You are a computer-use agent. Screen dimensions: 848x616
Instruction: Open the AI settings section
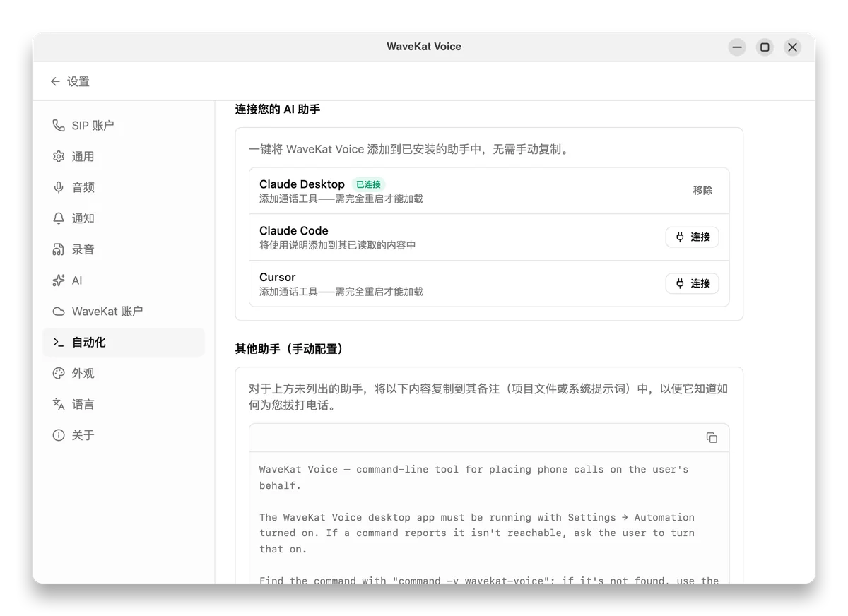point(124,280)
